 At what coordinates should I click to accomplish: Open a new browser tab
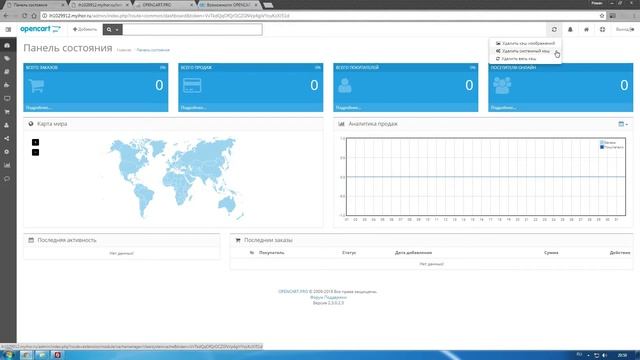coord(268,5)
